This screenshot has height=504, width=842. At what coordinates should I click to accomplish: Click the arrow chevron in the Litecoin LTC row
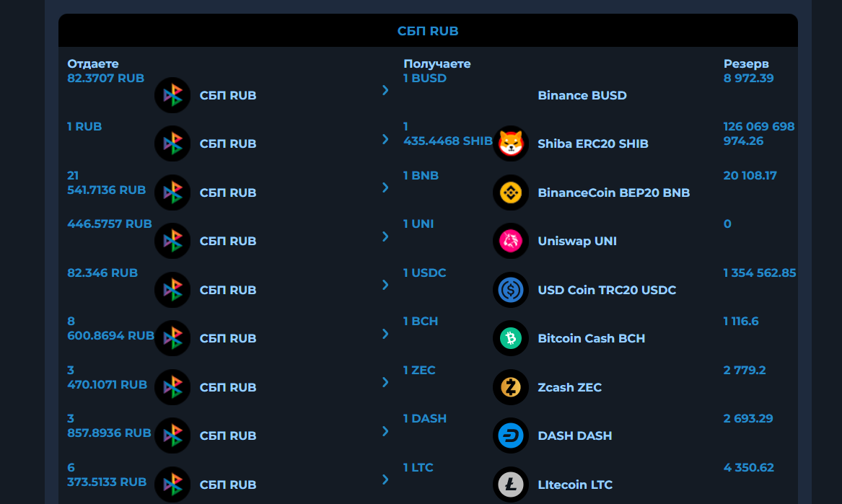pyautogui.click(x=385, y=479)
